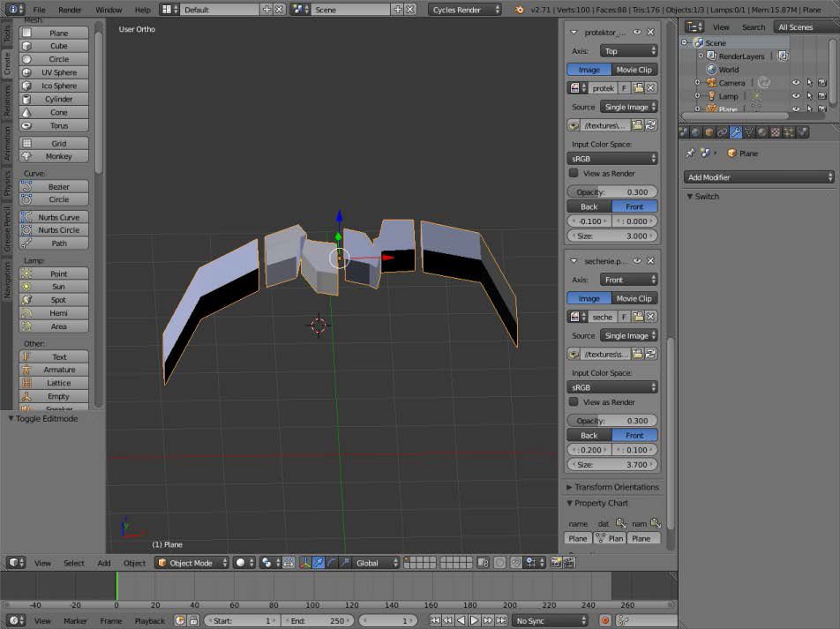The image size is (840, 629).
Task: Click the End frame field in timeline
Action: [319, 621]
